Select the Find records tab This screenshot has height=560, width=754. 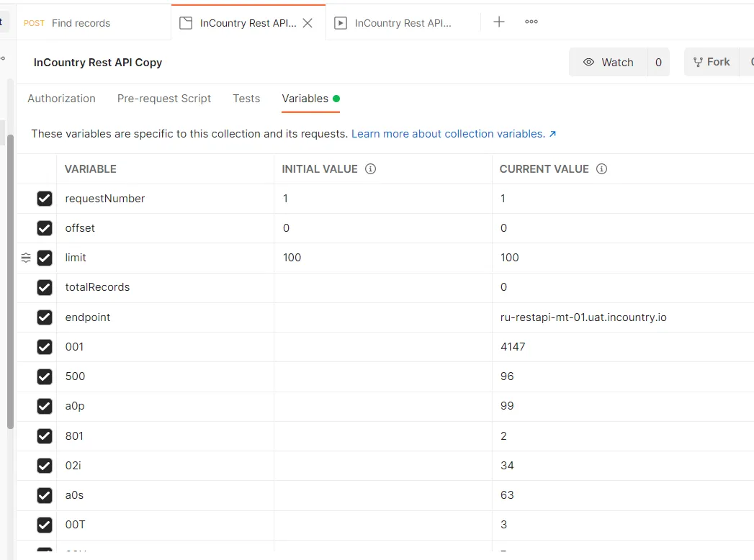[x=79, y=22]
